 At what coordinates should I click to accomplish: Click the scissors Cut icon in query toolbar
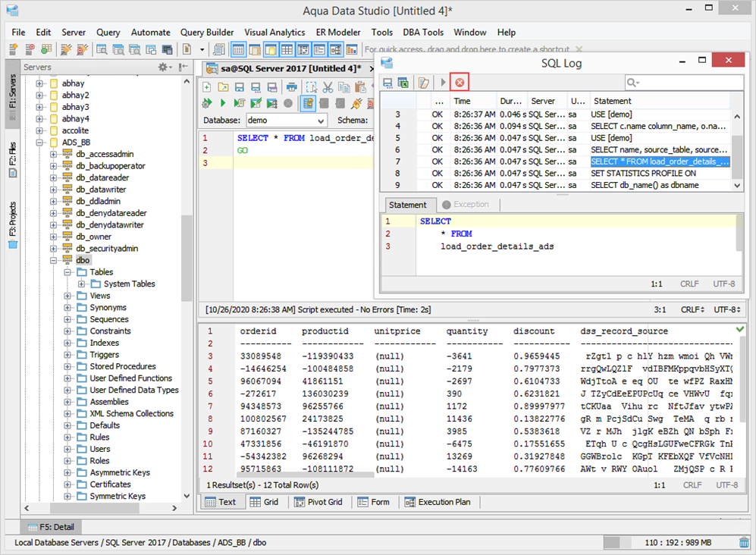[x=328, y=87]
